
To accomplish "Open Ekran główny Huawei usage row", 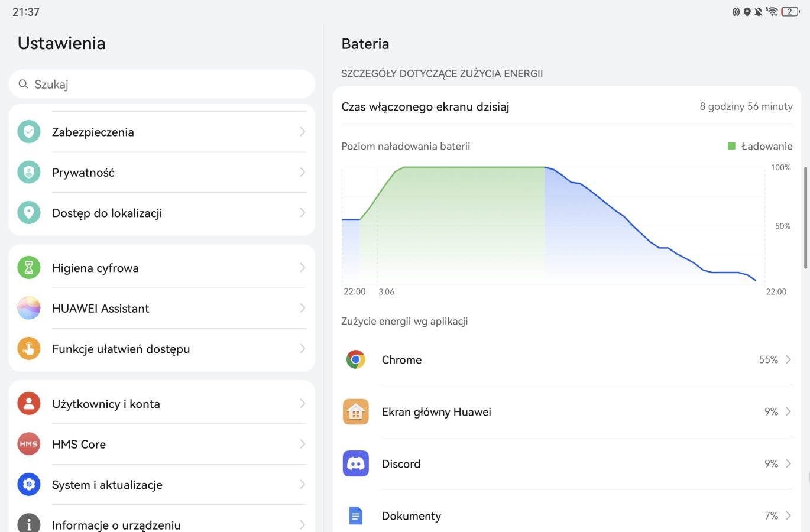I will [567, 411].
